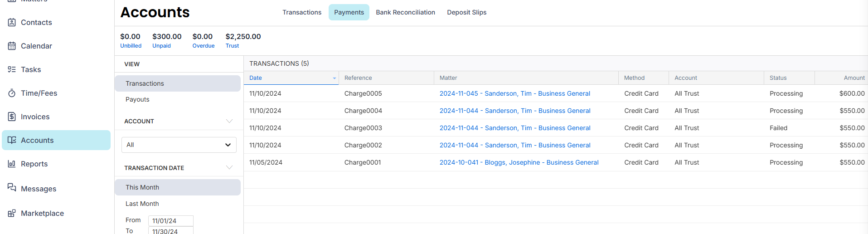Open matter 2024-11-045 Sanderson, Tim link
This screenshot has height=234, width=868.
point(514,93)
